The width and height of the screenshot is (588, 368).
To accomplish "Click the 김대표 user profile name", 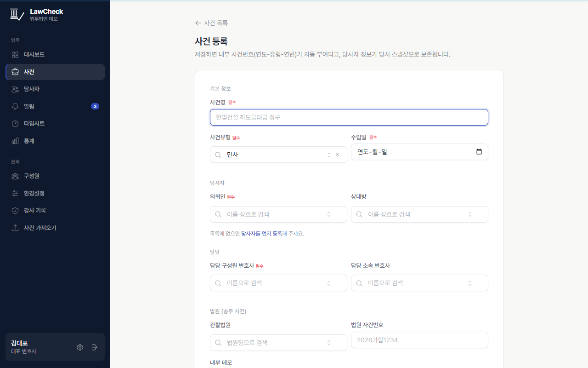I will point(19,343).
